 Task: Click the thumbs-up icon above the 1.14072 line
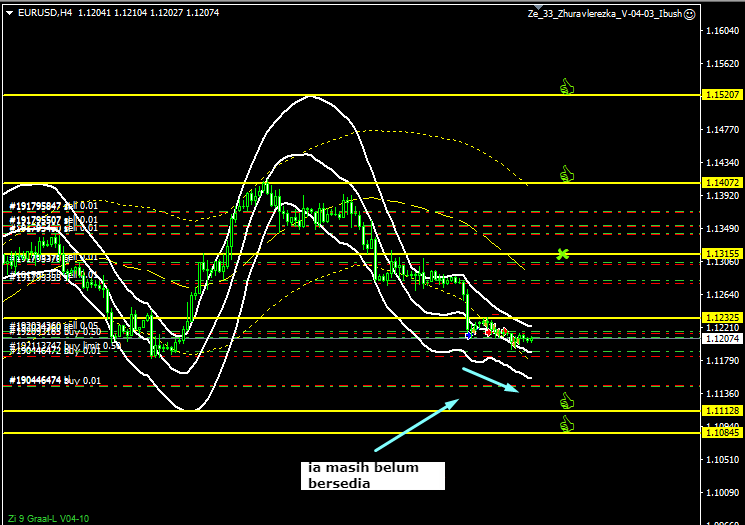pyautogui.click(x=566, y=174)
